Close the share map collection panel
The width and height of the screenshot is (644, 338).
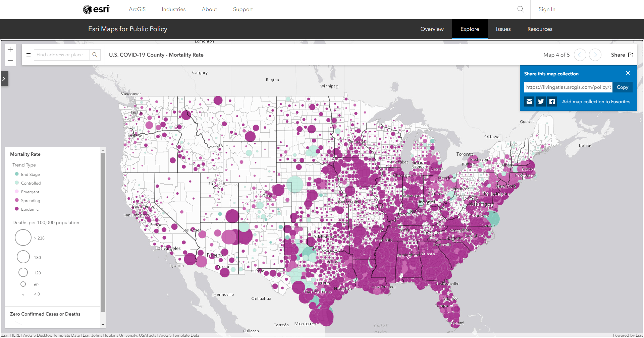coord(628,73)
